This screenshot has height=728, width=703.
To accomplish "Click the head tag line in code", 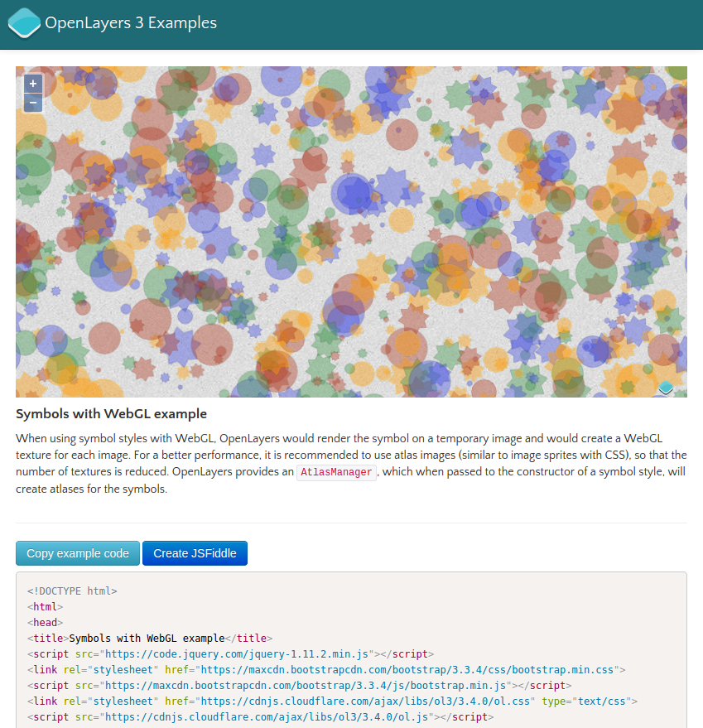I will point(45,623).
